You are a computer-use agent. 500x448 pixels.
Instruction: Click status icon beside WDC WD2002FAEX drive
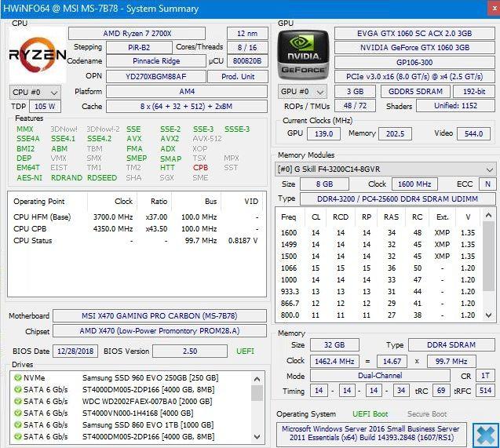pyautogui.click(x=16, y=402)
